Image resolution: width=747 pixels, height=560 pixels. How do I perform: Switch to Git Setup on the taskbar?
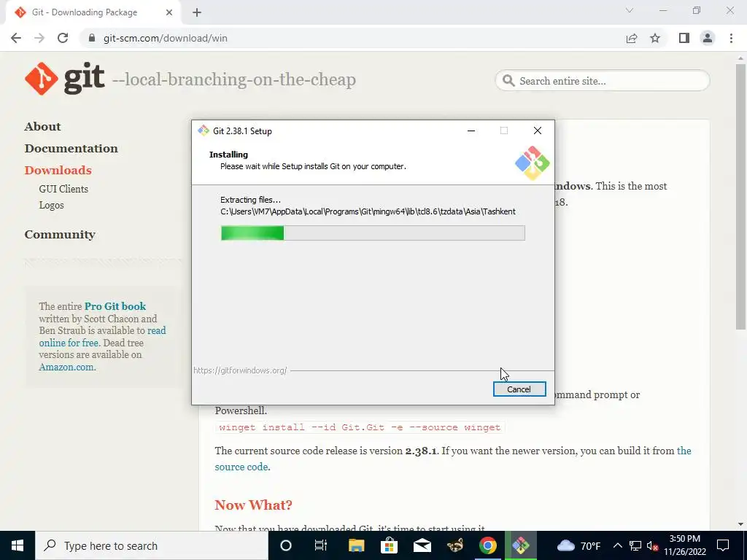tap(520, 545)
